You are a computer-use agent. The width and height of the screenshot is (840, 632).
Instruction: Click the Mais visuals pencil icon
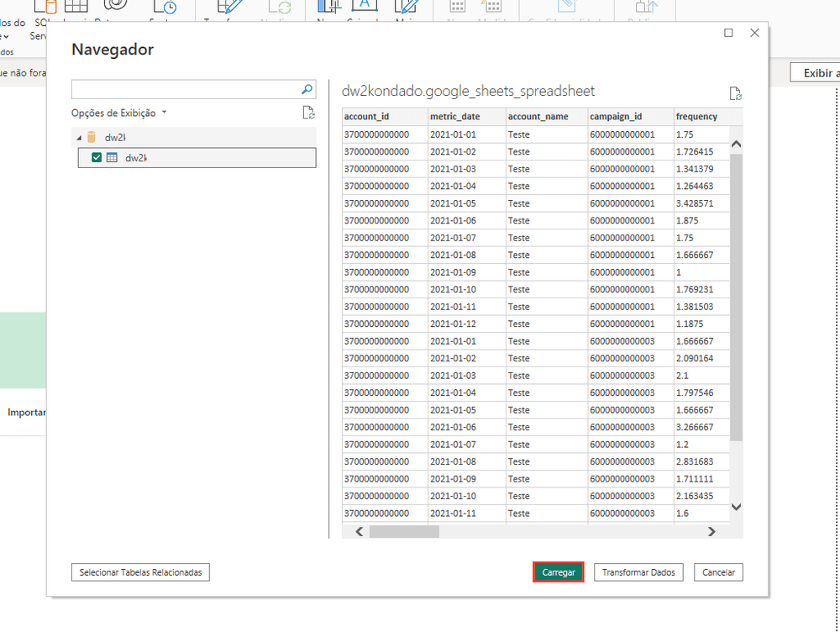click(x=407, y=8)
